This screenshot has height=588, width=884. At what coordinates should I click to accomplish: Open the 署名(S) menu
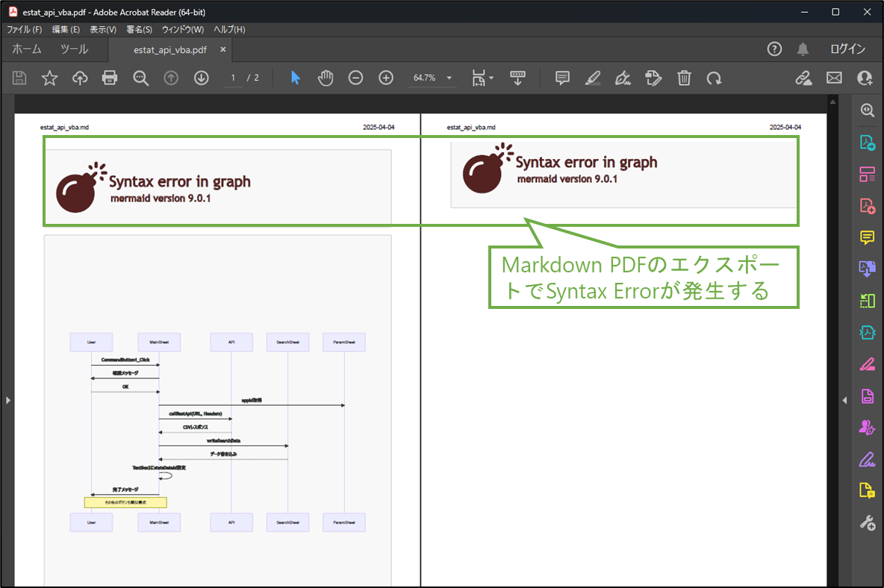click(140, 29)
